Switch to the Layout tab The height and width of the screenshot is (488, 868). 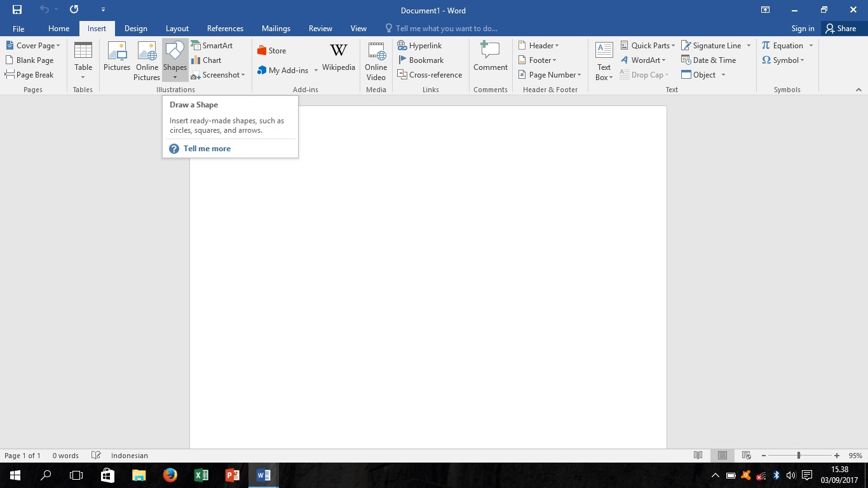click(177, 29)
